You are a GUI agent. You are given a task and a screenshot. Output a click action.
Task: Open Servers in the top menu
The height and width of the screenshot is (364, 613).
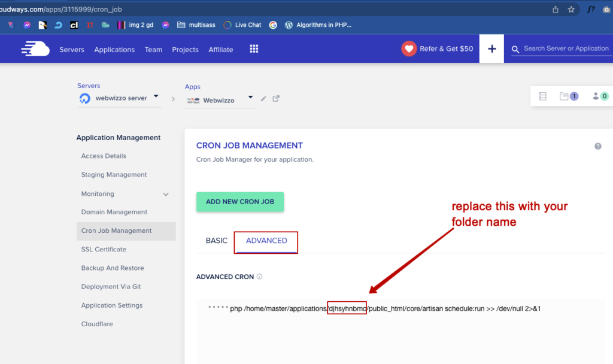[72, 50]
